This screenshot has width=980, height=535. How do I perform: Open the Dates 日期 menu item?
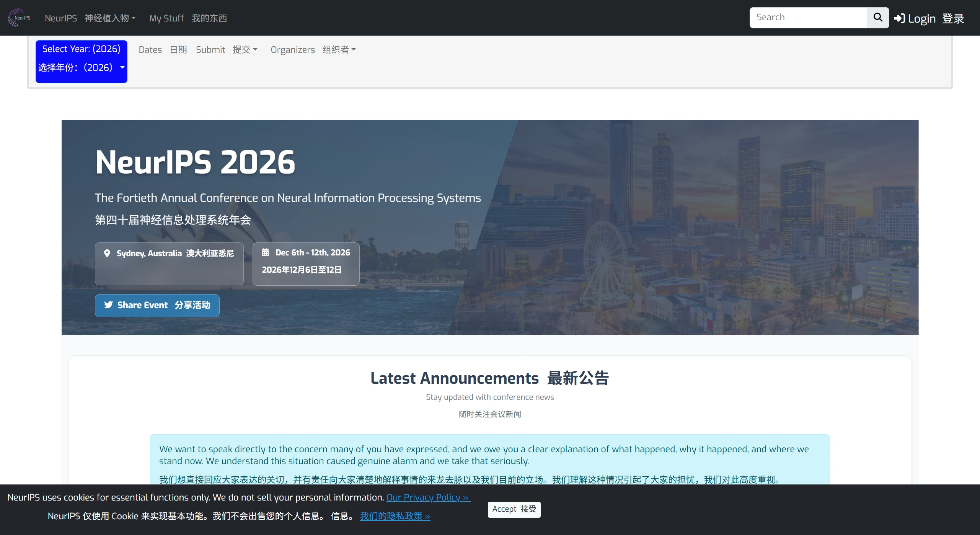point(163,49)
